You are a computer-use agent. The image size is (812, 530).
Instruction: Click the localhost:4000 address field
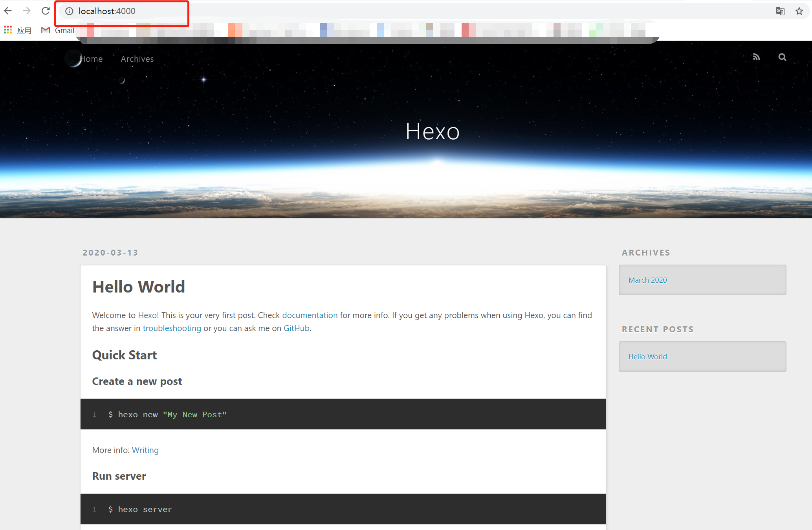point(107,11)
